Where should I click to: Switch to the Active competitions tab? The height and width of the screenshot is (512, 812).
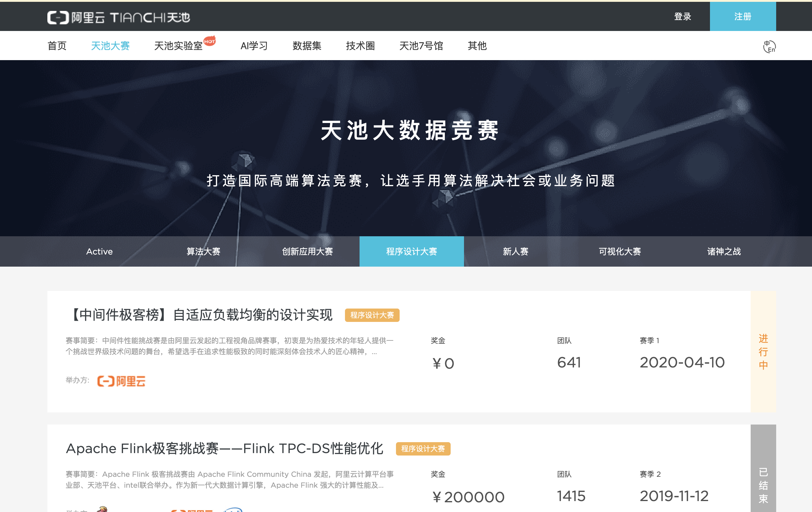pos(99,252)
